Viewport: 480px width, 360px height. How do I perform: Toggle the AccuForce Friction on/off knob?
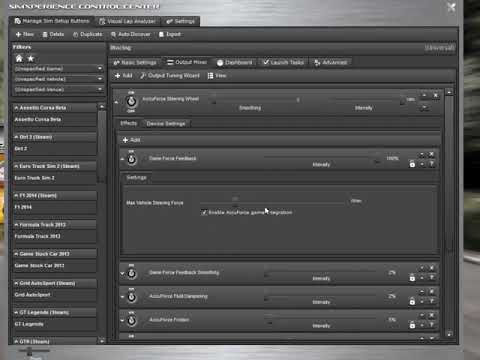coord(132,321)
